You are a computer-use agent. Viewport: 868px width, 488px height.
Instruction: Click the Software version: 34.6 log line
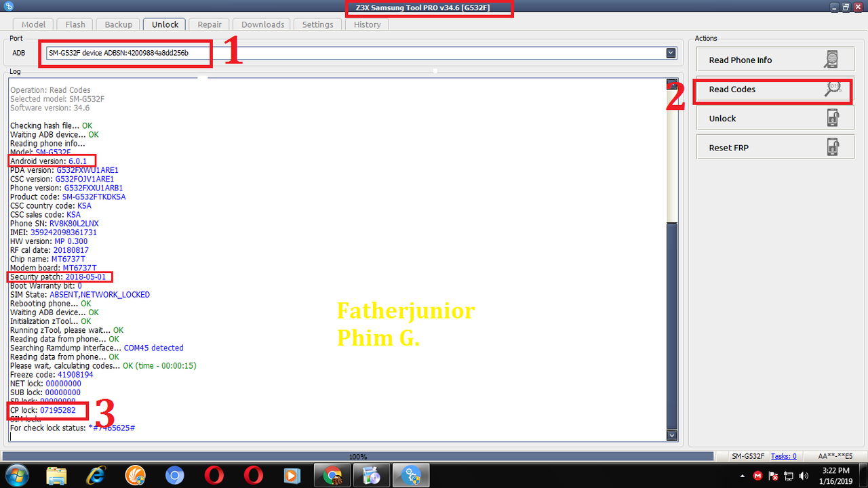coord(50,108)
